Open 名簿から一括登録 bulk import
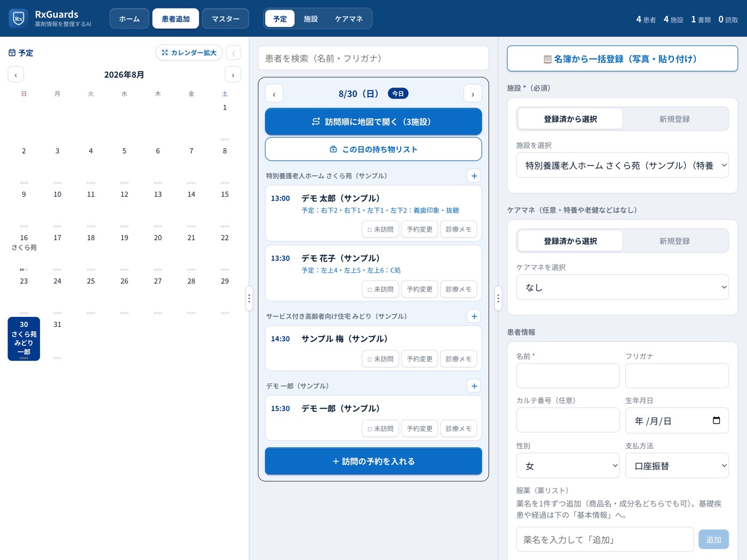 [622, 59]
